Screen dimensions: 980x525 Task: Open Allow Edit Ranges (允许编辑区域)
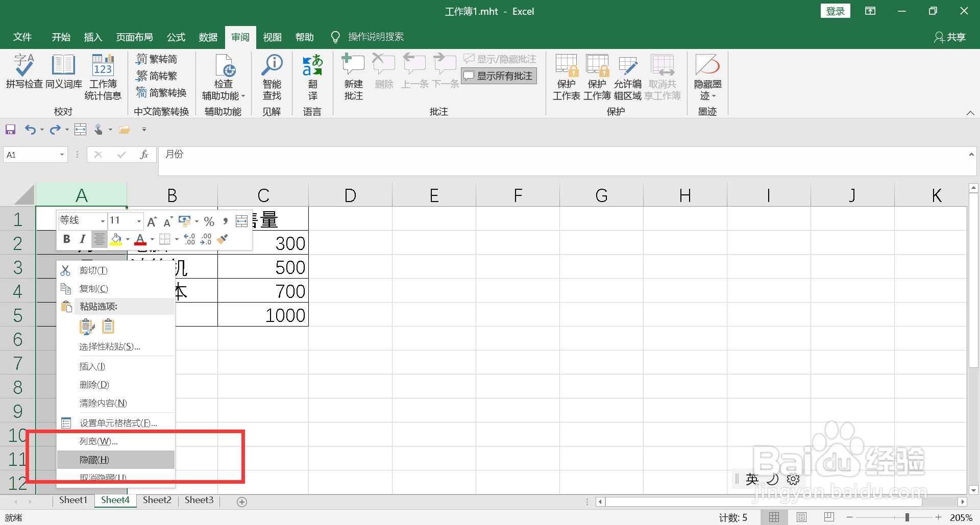pos(628,77)
